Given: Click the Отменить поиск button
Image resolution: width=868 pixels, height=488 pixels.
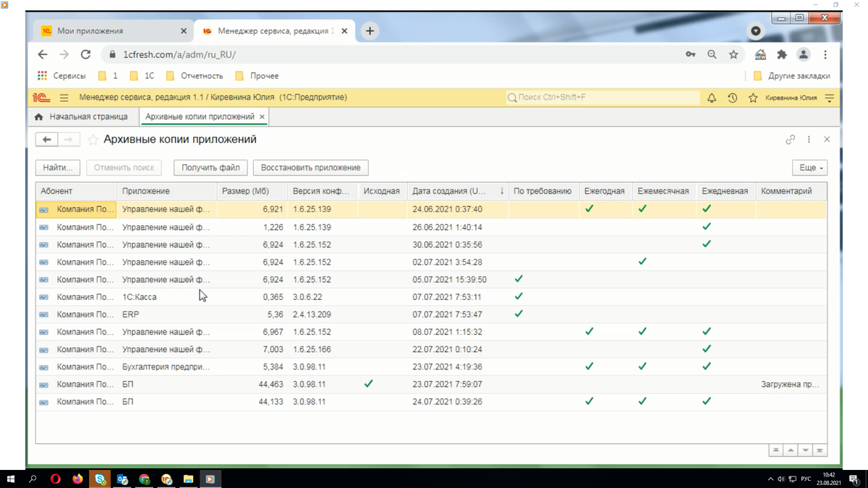Looking at the screenshot, I should coord(124,168).
